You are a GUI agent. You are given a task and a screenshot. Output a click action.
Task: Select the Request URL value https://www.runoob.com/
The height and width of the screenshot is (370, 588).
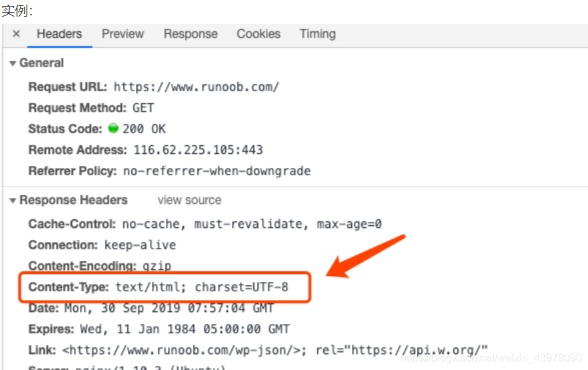click(x=196, y=87)
